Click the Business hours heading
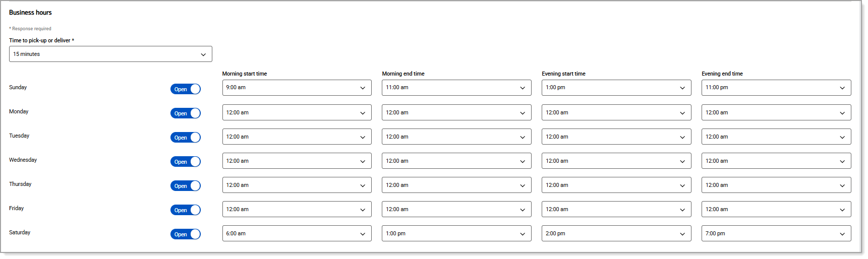The height and width of the screenshot is (259, 868). pyautogui.click(x=30, y=13)
